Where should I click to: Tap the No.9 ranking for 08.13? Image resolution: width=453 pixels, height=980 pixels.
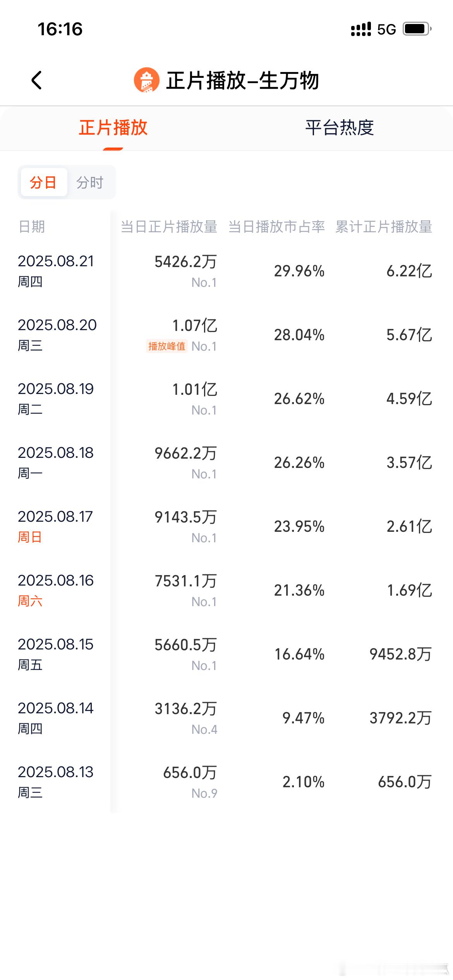[204, 793]
